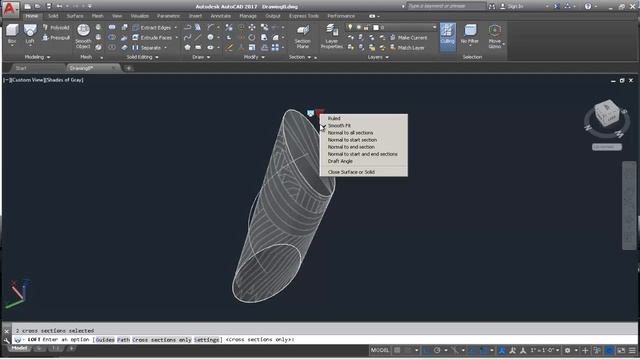640x360 pixels.
Task: Click the Autodesk Exchange Apps icon
Action: coord(557,6)
